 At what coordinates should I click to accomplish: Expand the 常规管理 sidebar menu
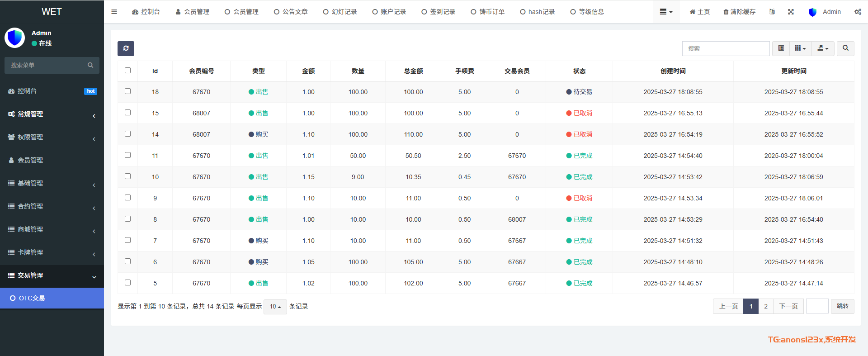[52, 114]
